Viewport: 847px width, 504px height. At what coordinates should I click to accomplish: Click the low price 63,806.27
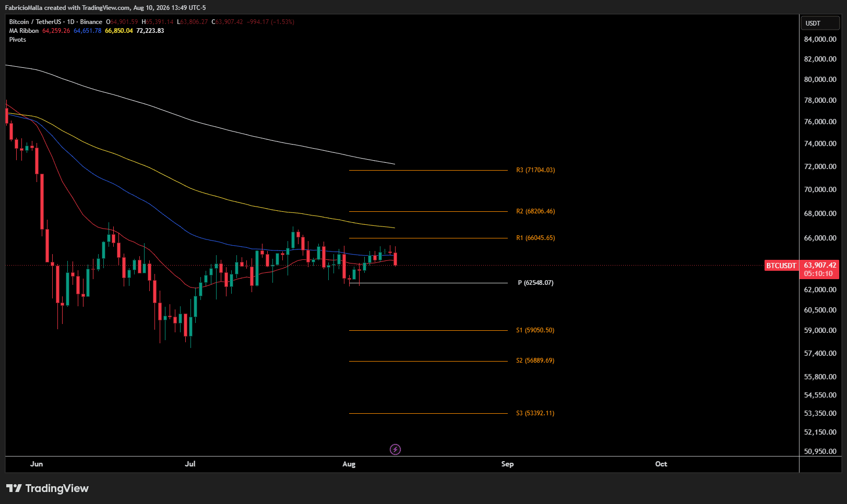tap(194, 22)
